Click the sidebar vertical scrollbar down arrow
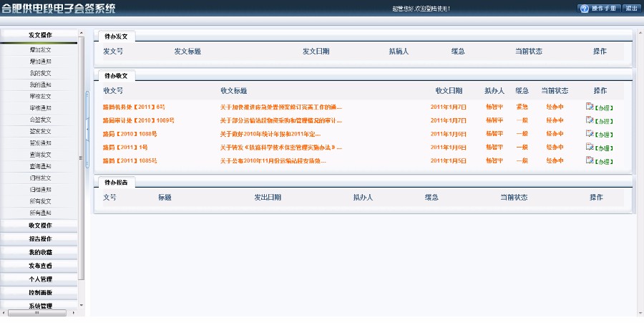This screenshot has height=323, width=644. click(81, 305)
